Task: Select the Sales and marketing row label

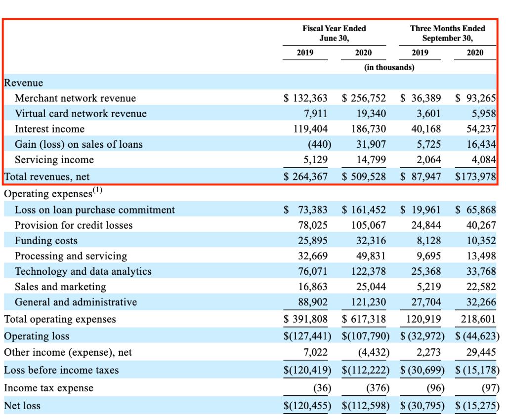Action: coord(60,287)
